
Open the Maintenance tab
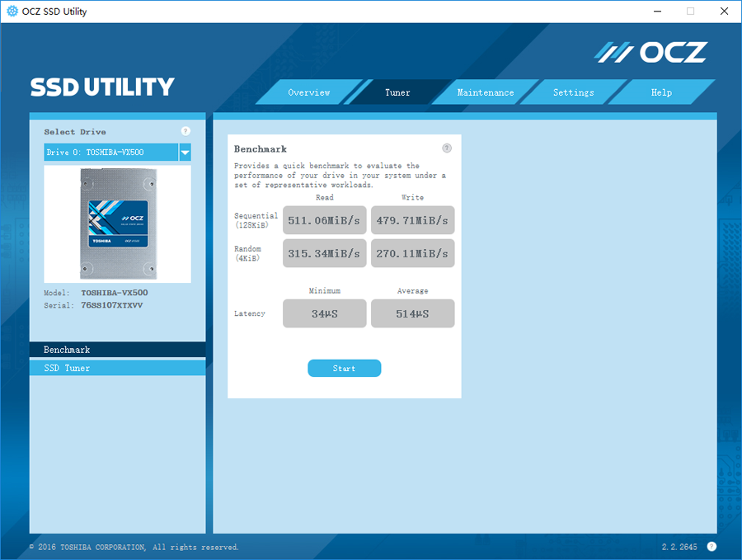(486, 92)
